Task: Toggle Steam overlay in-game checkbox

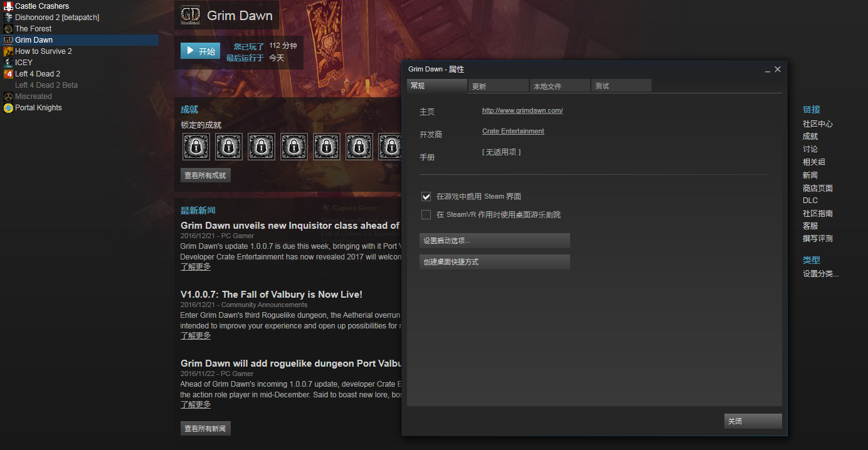Action: tap(426, 197)
